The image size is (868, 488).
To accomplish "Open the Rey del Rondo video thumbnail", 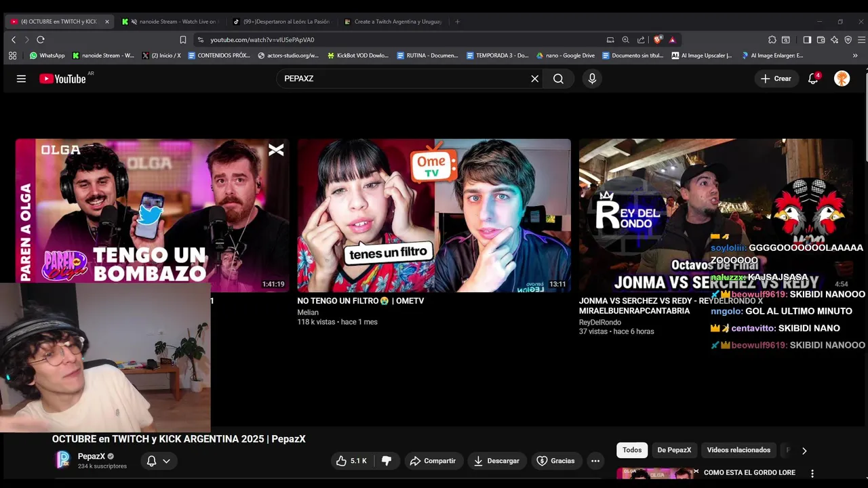I will (715, 216).
